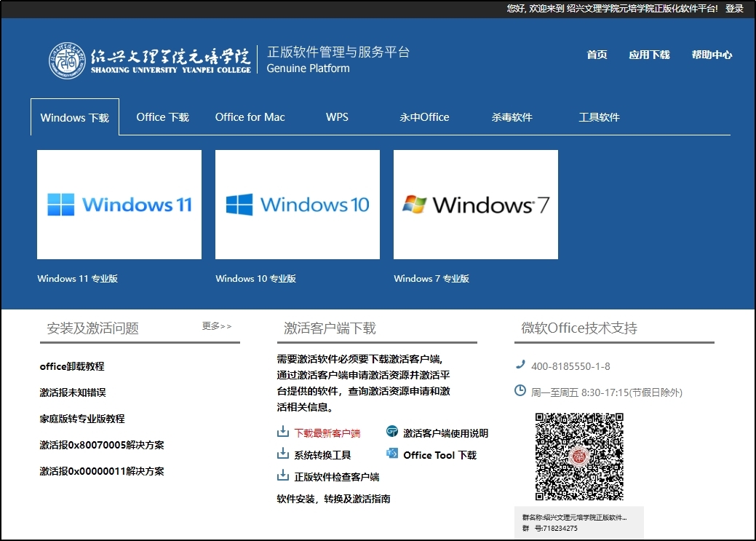The image size is (756, 541).
Task: Go to 帮助中心 in top navigation
Action: (712, 55)
